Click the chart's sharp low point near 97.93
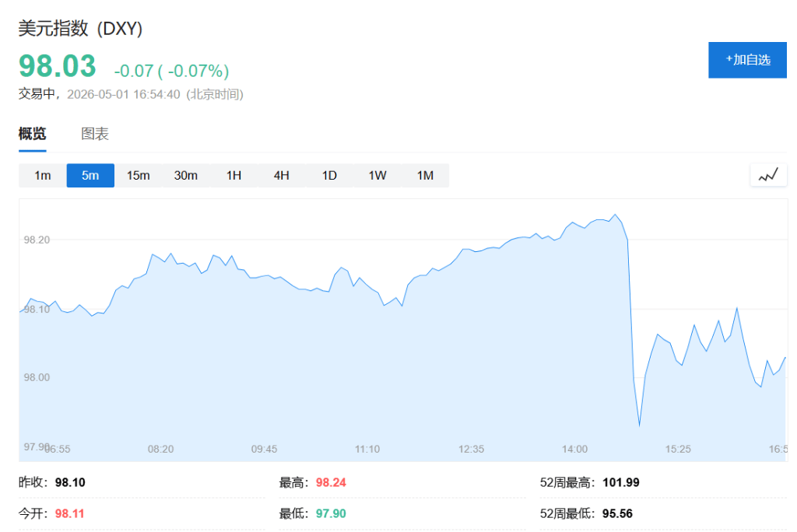 pyautogui.click(x=639, y=425)
